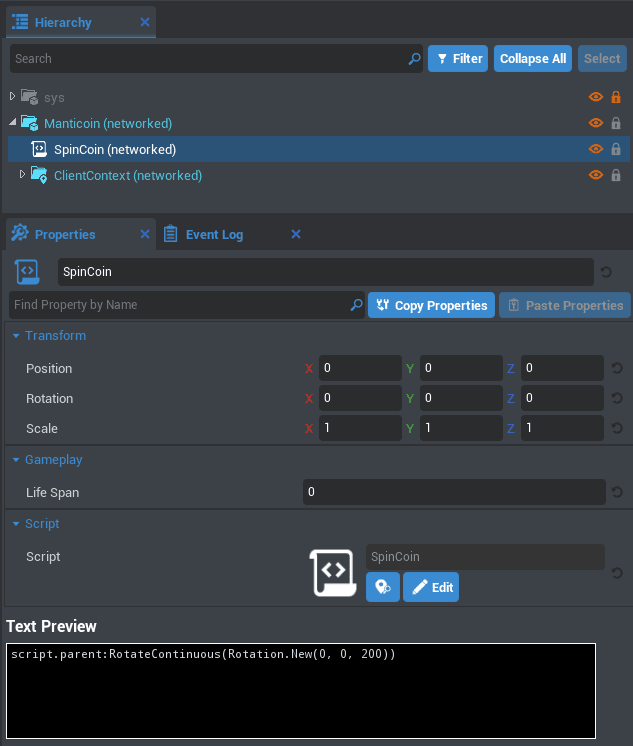
Task: Click the Find Property by Name field
Action: pos(187,305)
